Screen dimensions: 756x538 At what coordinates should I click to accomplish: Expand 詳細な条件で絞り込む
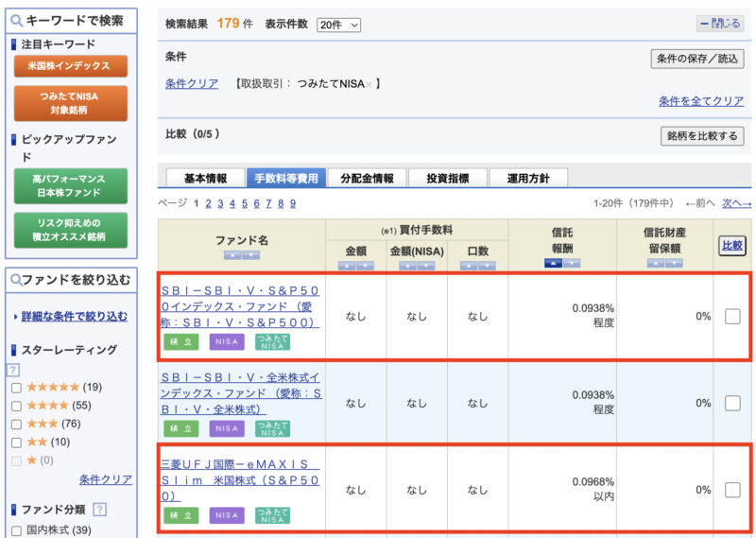click(75, 317)
